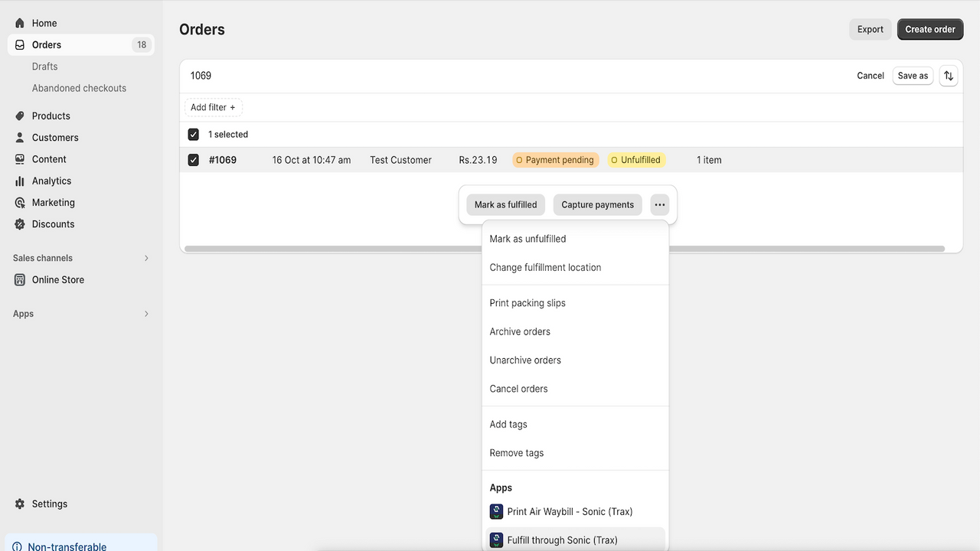Open Drafts in the sidebar
The width and height of the screenshot is (980, 551).
tap(45, 67)
